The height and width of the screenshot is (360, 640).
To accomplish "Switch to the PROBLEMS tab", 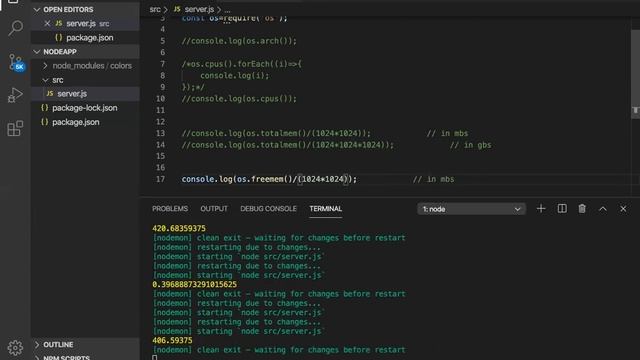I will [170, 209].
